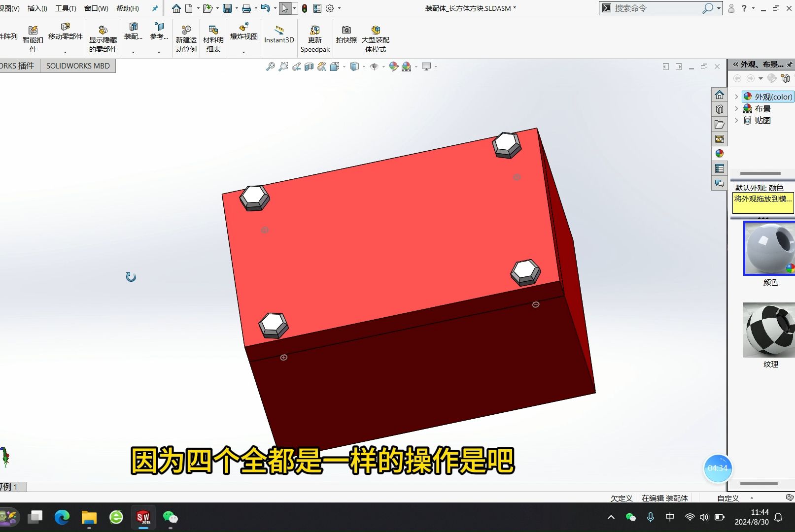This screenshot has width=795, height=532.
Task: Select the Section View tool
Action: 309,66
